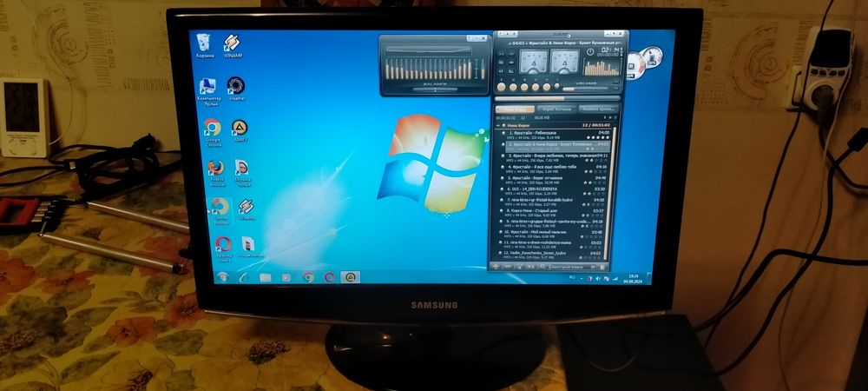
Task: Switch to the third AIMP playlist tab
Action: [x=600, y=109]
